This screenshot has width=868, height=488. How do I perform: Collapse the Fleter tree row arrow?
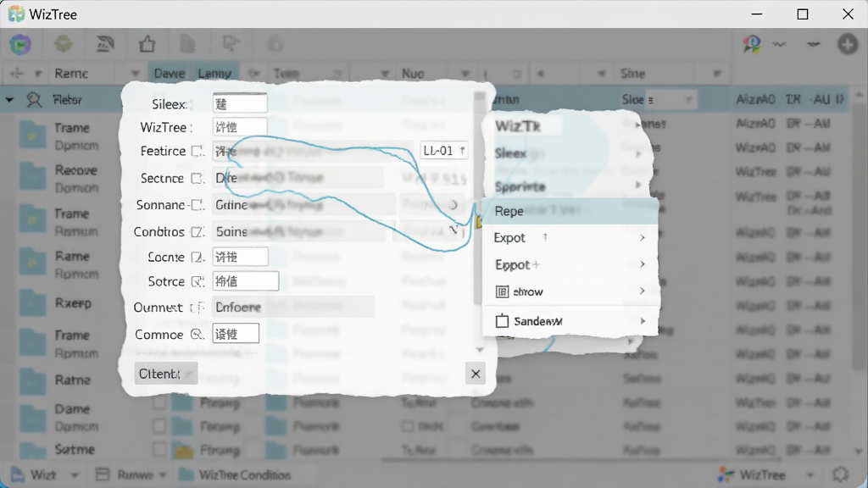tap(9, 100)
